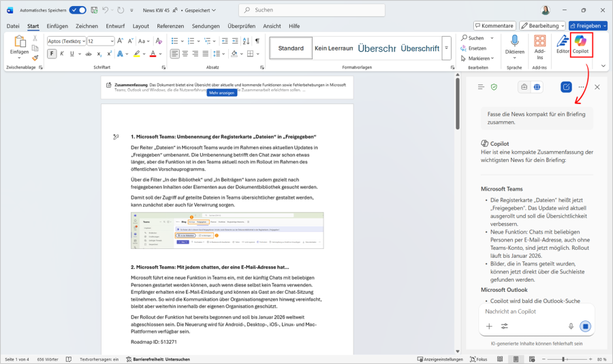Viewport: 613px width, 364px height.
Task: Increase paragraph indent
Action: pyautogui.click(x=235, y=41)
